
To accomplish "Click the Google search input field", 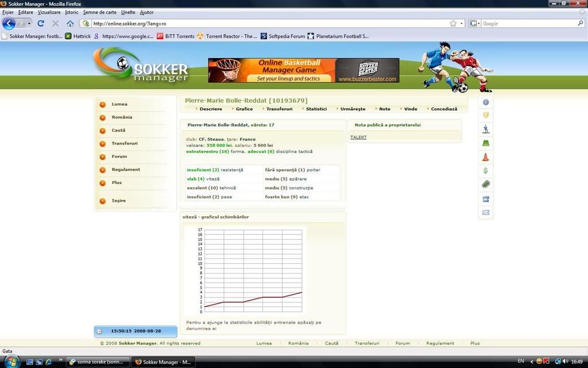I will point(528,24).
